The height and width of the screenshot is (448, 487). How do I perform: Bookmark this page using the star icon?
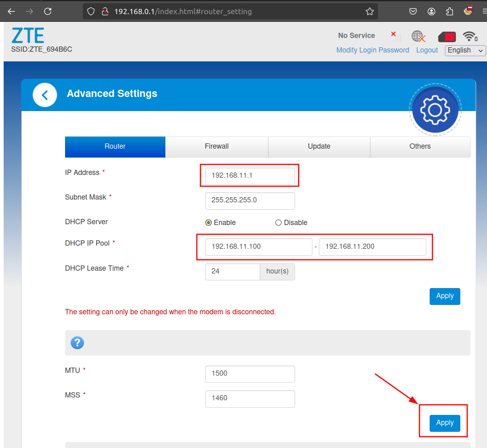click(x=369, y=11)
